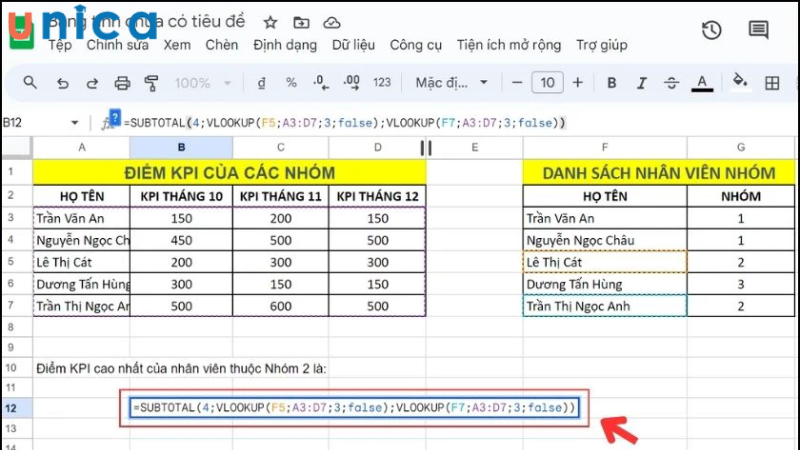Click the font size field showing 10
This screenshot has height=450, width=800.
547,83
